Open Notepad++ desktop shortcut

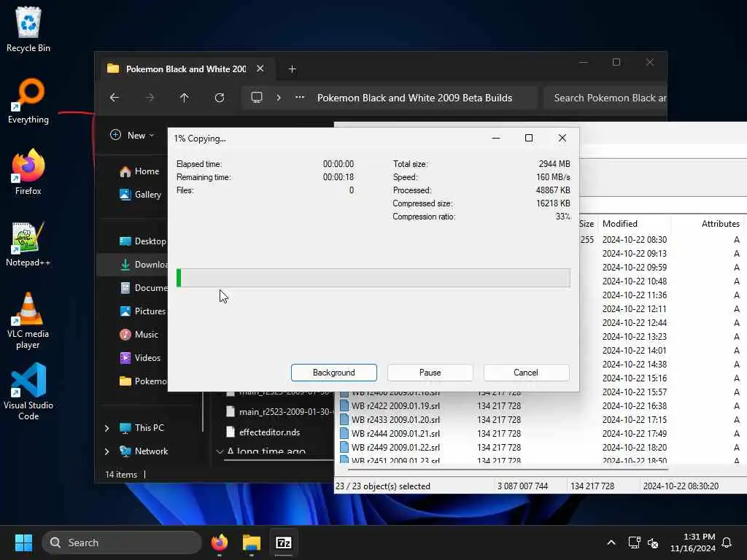pos(28,244)
